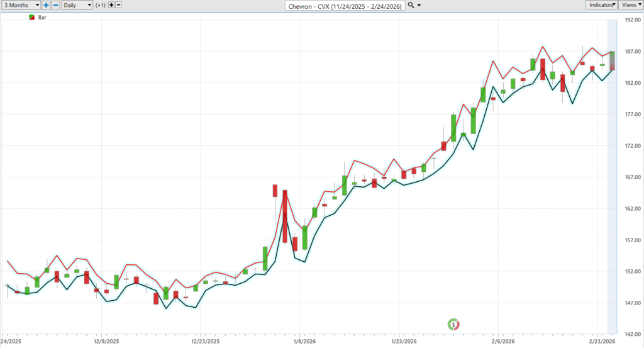Click the magnifying glass symbol search icon
This screenshot has width=644, height=348.
pos(411,5)
